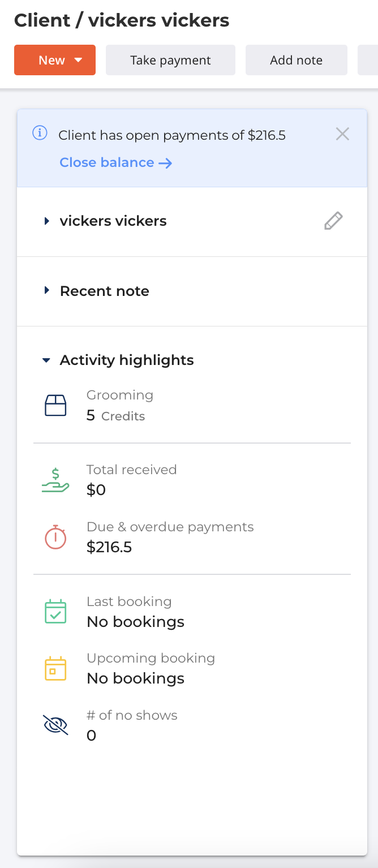This screenshot has height=868, width=378.
Task: Open the New dropdown menu
Action: click(x=55, y=61)
